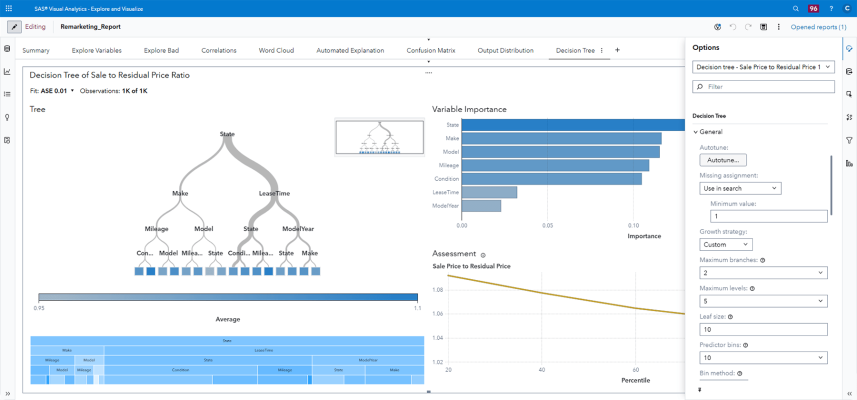The width and height of the screenshot is (857, 400).
Task: Open the Growth strategy Custom dropdown
Action: 725,244
